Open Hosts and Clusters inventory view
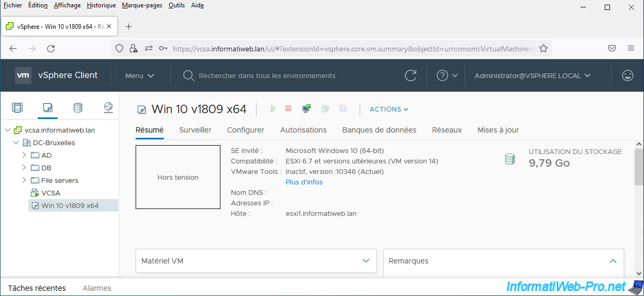The width and height of the screenshot is (644, 296). (x=17, y=108)
